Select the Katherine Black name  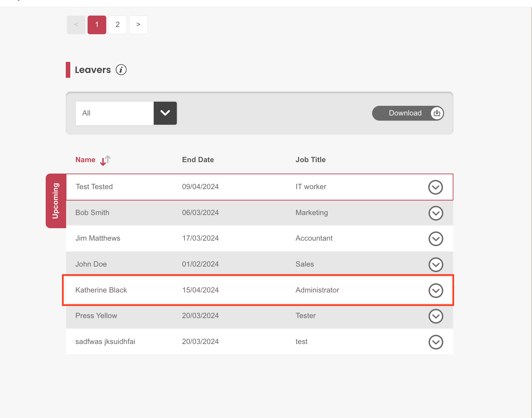(x=101, y=290)
